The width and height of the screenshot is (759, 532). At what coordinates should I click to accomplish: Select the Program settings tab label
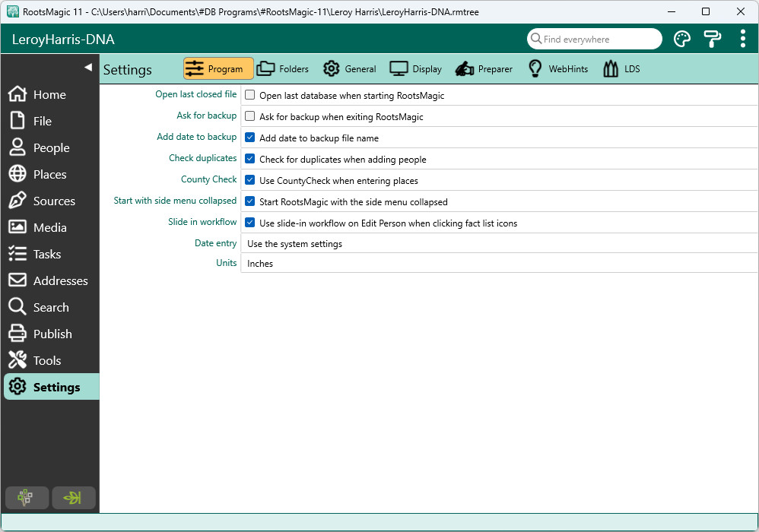[x=225, y=69]
